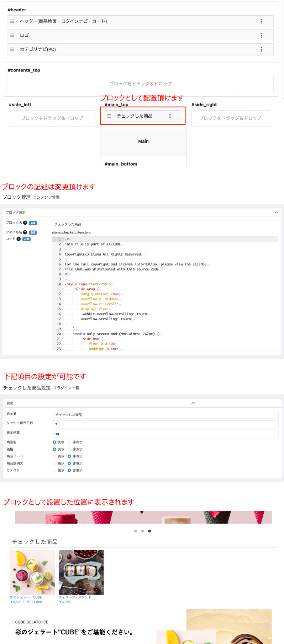The image size is (284, 644).
Task: Grab the drag handle of カテゴリナビ(PC) block
Action: point(12,49)
